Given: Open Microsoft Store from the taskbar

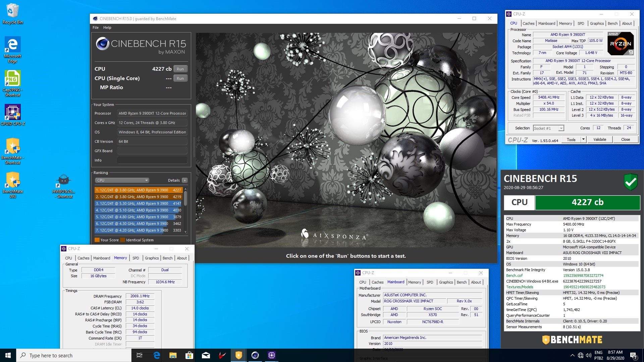Looking at the screenshot, I should [189, 355].
